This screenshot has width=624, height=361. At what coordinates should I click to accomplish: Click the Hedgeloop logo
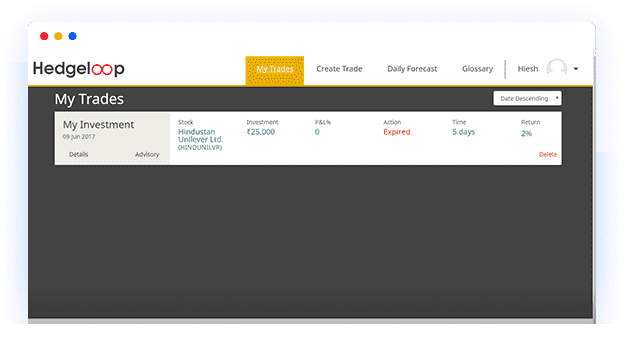point(78,69)
